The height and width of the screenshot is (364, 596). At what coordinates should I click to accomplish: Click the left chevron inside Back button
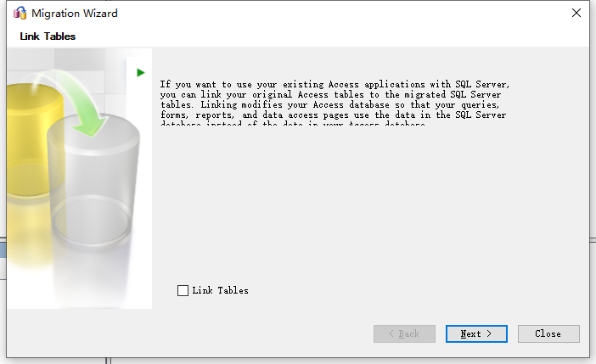391,333
